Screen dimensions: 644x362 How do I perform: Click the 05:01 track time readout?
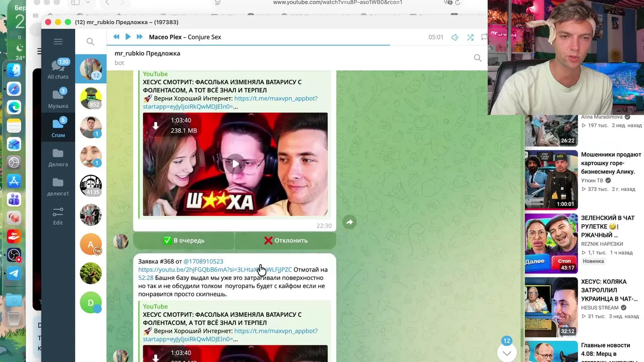436,37
